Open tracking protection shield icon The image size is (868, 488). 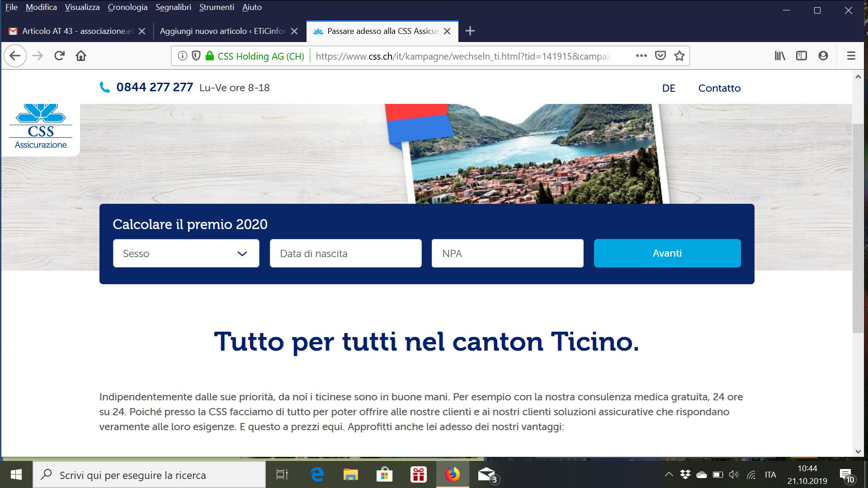[196, 56]
